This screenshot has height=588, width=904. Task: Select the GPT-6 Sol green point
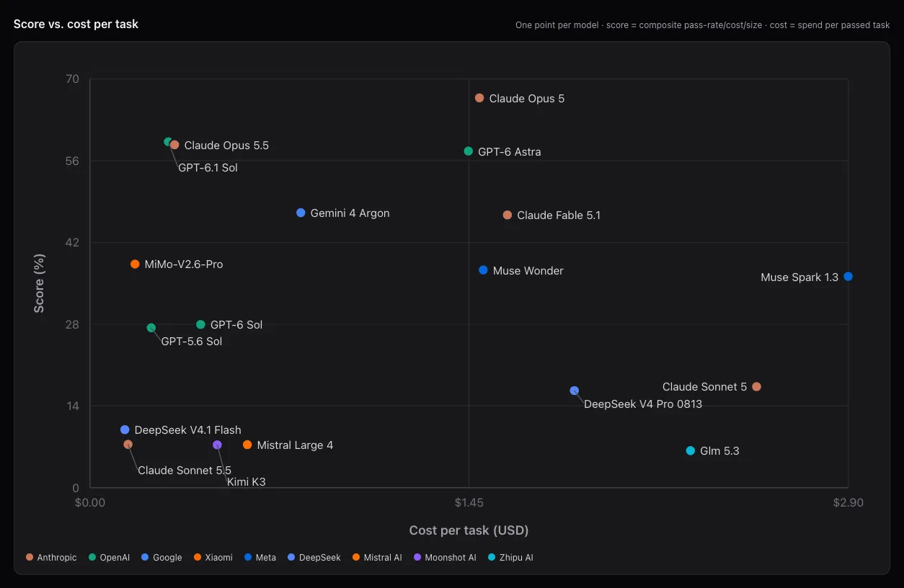pyautogui.click(x=200, y=324)
